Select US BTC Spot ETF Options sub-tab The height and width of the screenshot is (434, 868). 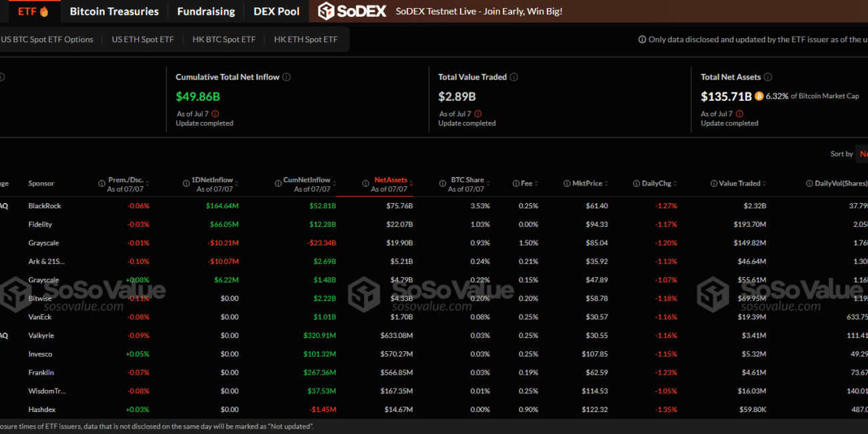[47, 39]
